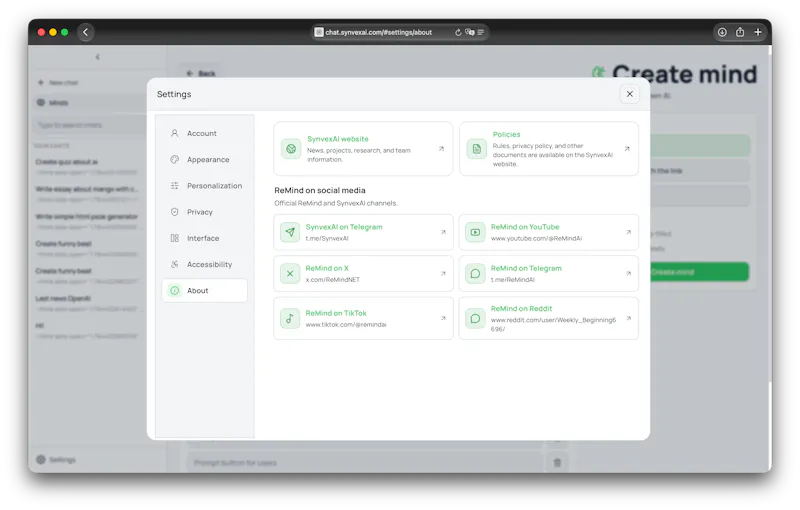Open a new browser tab with plus

pyautogui.click(x=758, y=32)
